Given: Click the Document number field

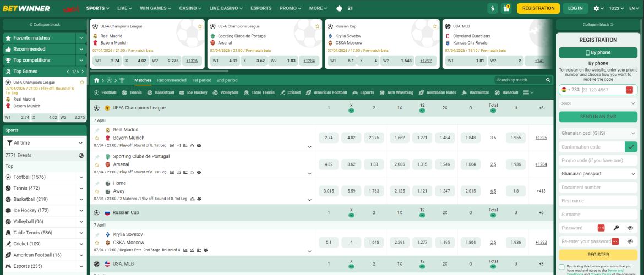Looking at the screenshot, I should pos(598,187).
